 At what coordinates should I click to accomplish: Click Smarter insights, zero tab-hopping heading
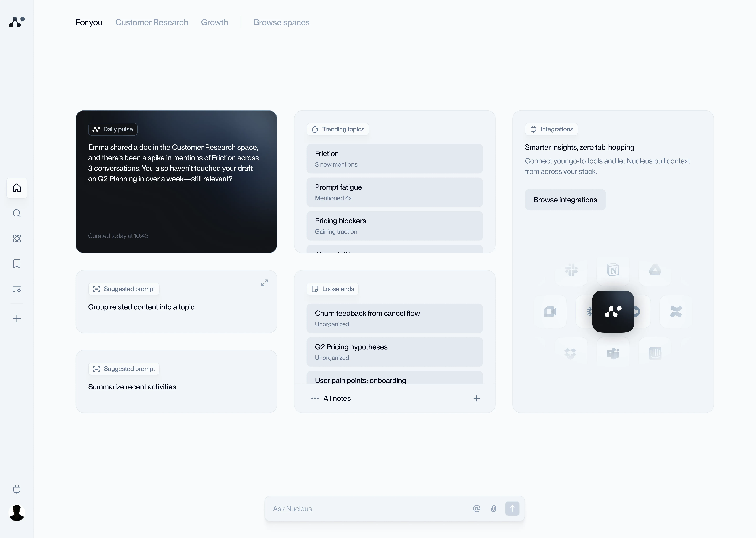tap(580, 147)
